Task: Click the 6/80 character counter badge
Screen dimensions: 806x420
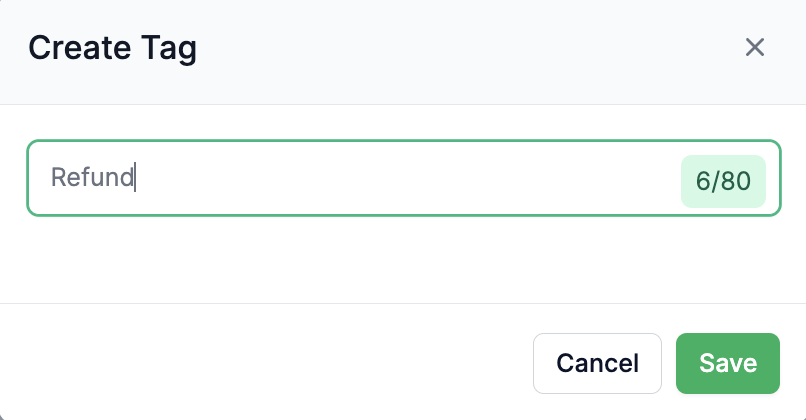Action: pos(723,181)
